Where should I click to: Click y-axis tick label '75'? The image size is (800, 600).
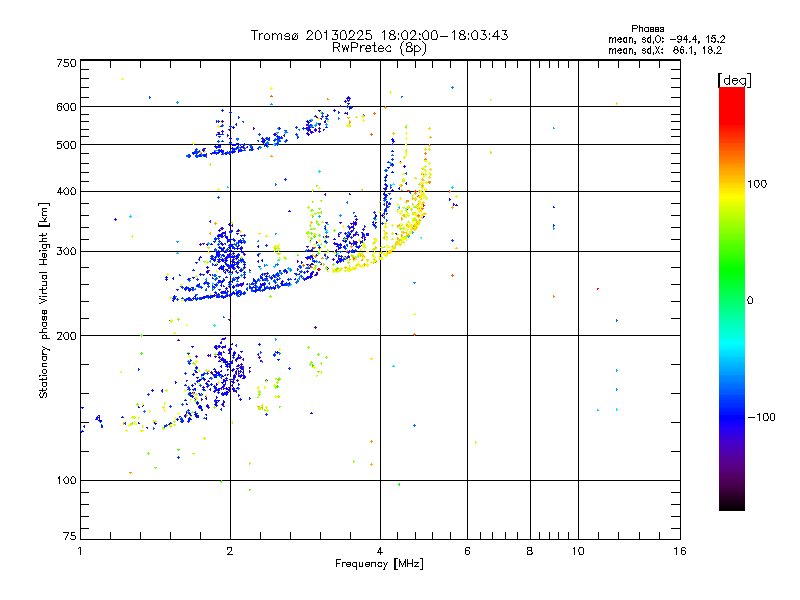70,536
